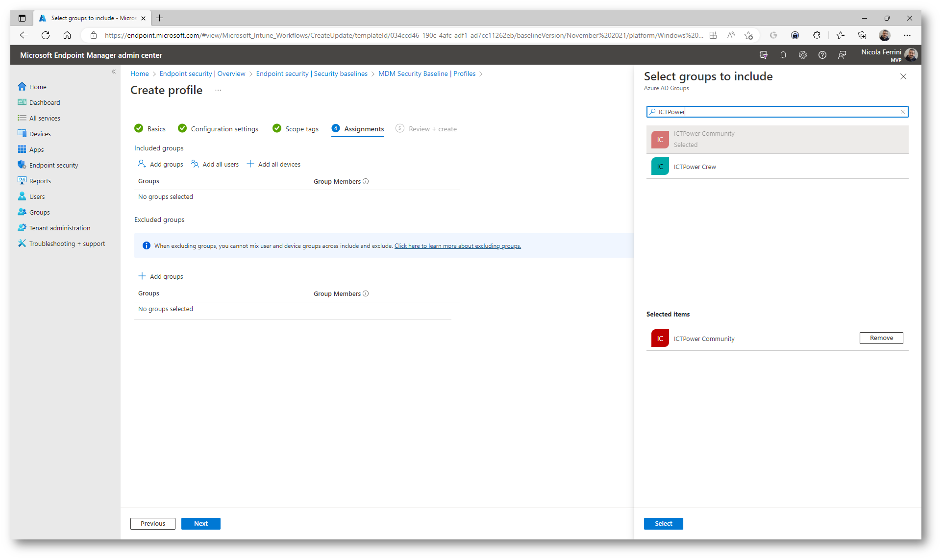Open browser settings and more menu
The height and width of the screenshot is (560, 942).
pos(907,35)
